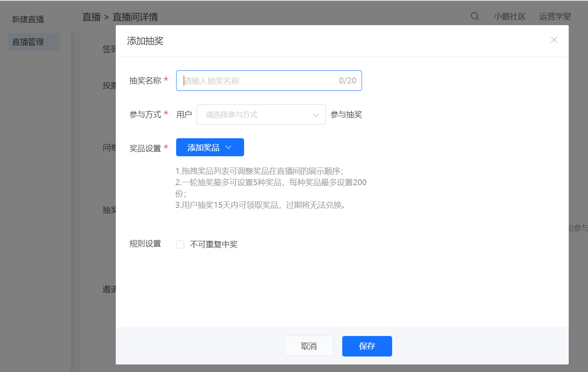
Task: Click the 0/20 character counter
Action: pos(348,80)
